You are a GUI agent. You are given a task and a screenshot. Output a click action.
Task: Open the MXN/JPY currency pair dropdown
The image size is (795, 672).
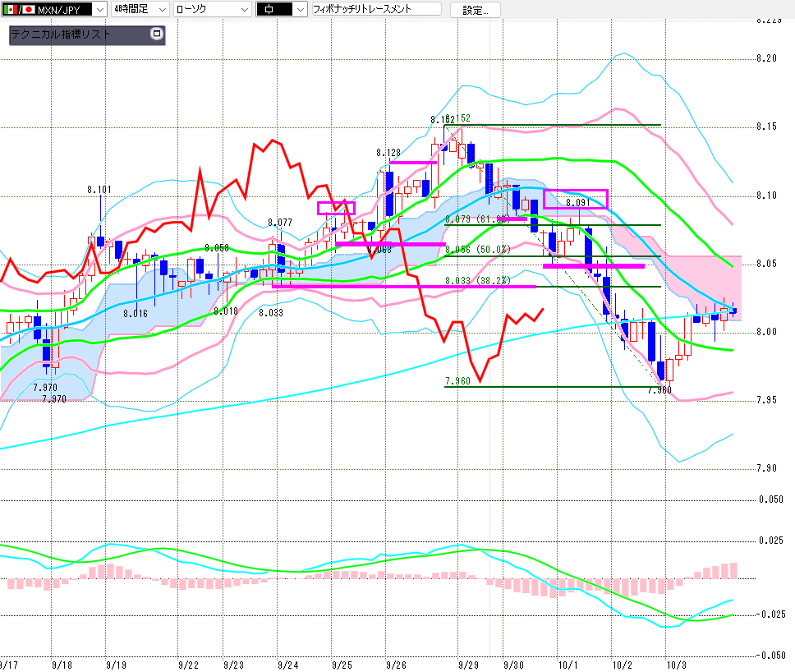99,10
